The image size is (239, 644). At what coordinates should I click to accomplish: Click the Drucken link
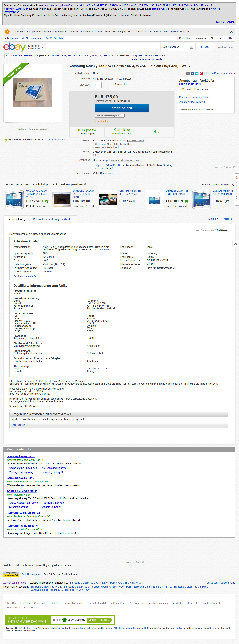213,219
